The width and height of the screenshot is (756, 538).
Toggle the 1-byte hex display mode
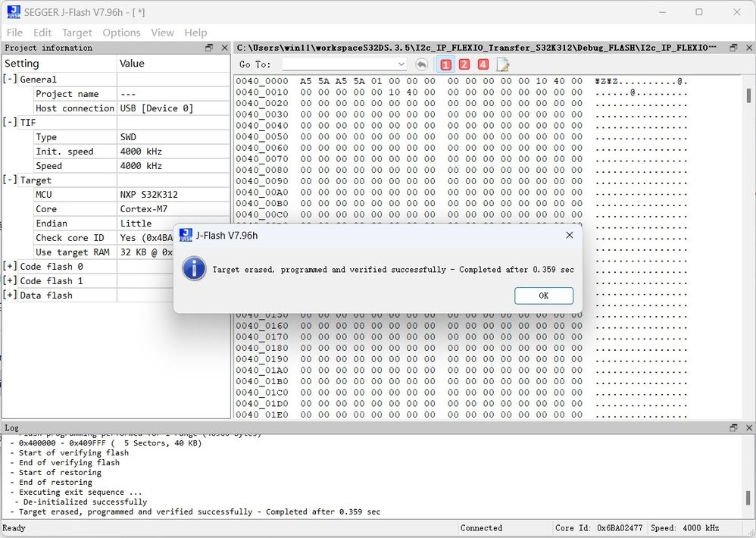[x=445, y=64]
